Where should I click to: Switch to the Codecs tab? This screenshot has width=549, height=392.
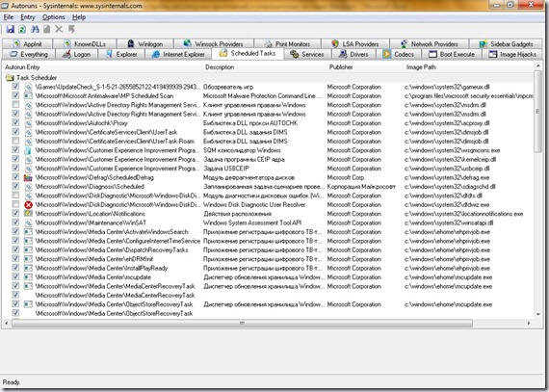[x=399, y=54]
